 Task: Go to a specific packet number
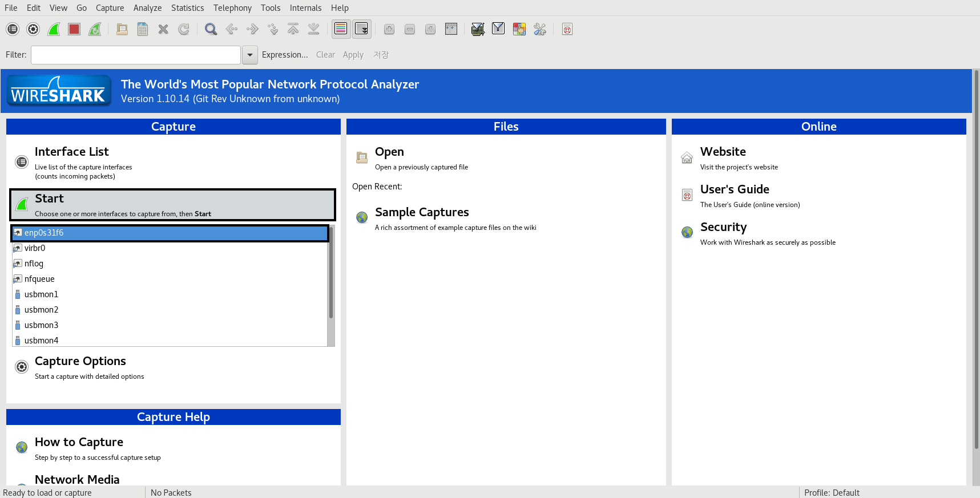(x=273, y=29)
